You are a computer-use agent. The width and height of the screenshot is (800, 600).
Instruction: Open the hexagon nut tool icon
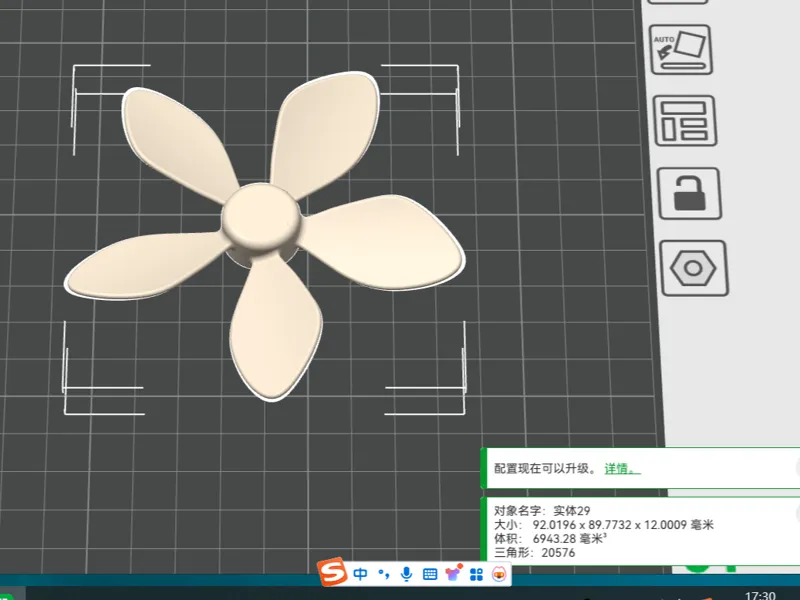click(694, 268)
